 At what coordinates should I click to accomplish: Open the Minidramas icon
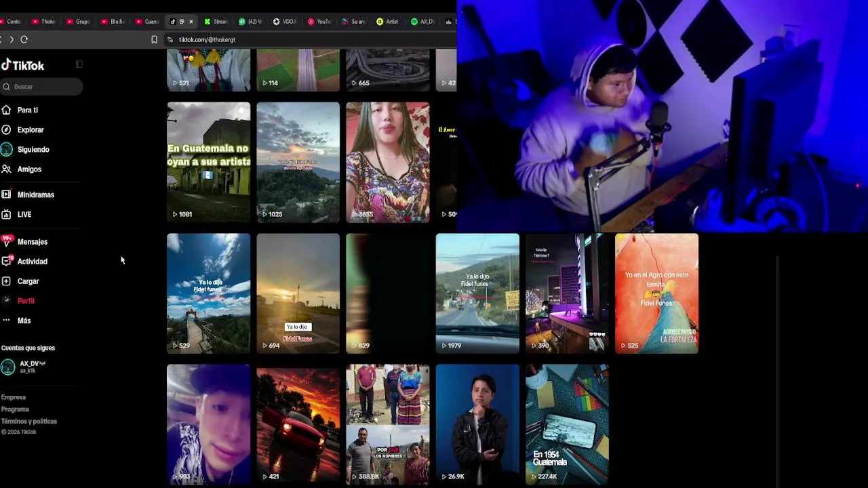pos(6,195)
